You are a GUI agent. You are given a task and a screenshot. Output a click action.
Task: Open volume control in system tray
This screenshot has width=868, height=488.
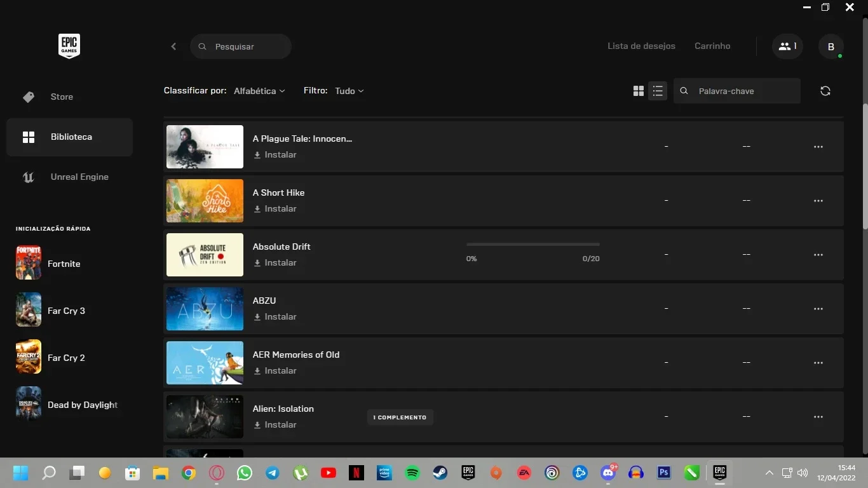803,473
